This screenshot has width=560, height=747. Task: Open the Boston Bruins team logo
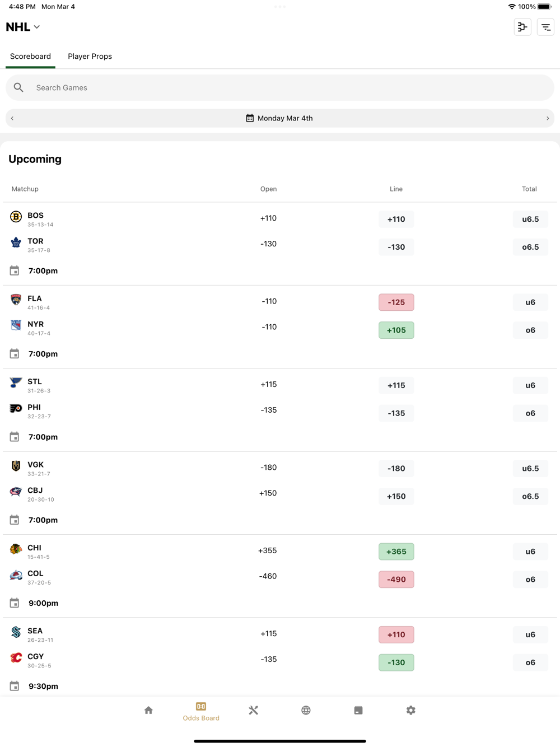coord(16,217)
